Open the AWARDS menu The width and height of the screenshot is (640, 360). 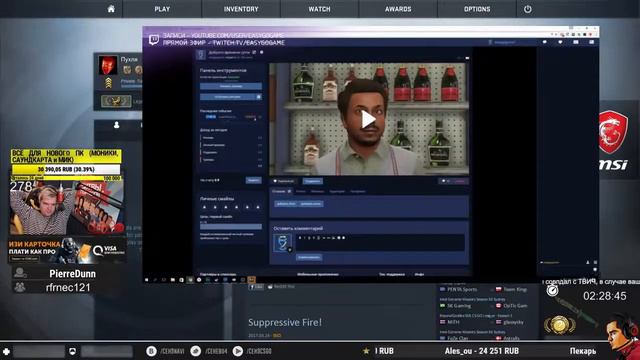tap(398, 9)
